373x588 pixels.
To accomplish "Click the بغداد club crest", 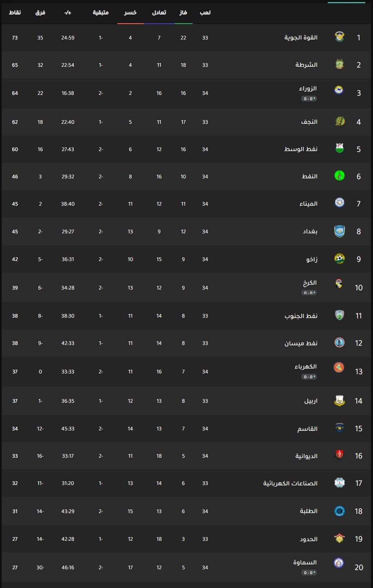I will pos(339,231).
